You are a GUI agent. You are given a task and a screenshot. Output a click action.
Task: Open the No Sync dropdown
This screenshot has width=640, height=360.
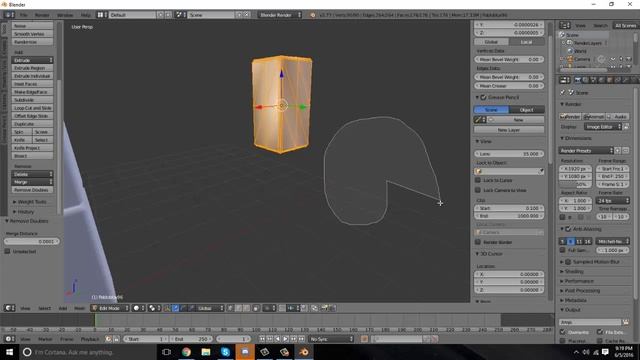click(x=331, y=339)
